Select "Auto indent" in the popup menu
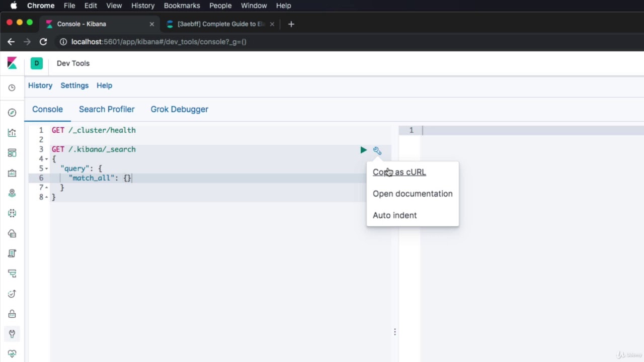The width and height of the screenshot is (644, 362). pyautogui.click(x=394, y=215)
